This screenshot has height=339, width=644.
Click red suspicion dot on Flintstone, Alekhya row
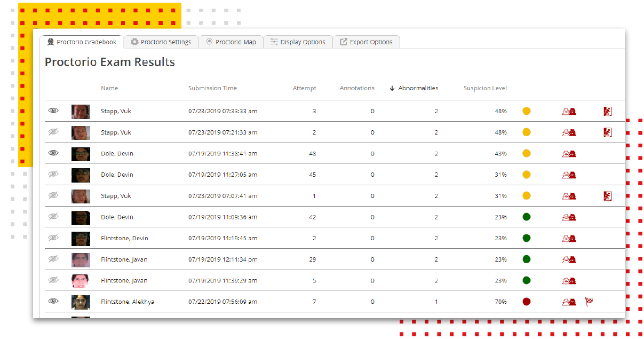point(526,302)
